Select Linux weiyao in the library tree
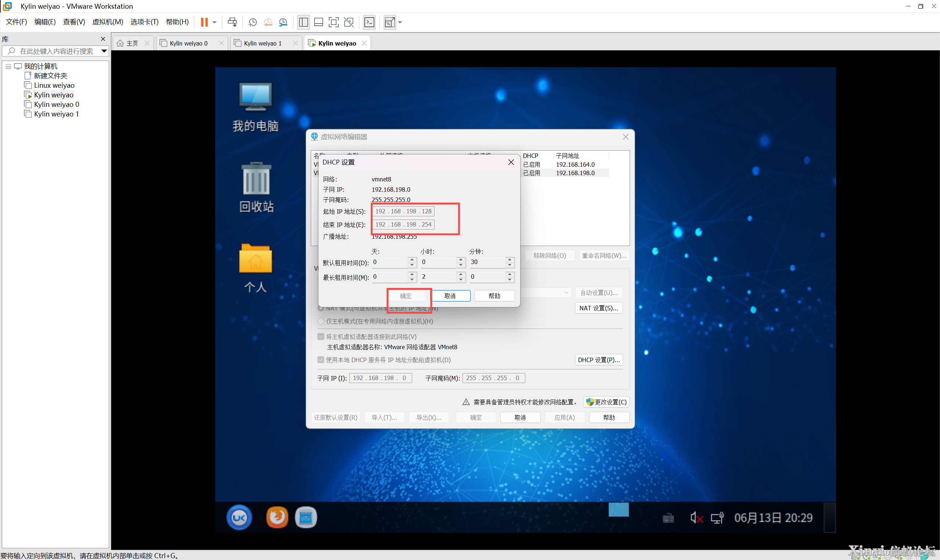The width and height of the screenshot is (940, 560). 54,85
